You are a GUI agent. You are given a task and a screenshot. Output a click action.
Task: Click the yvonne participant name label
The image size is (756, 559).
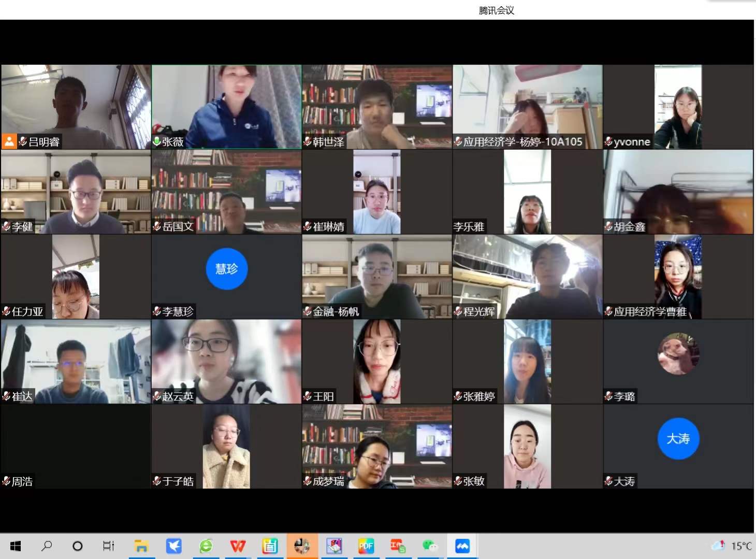pyautogui.click(x=631, y=142)
